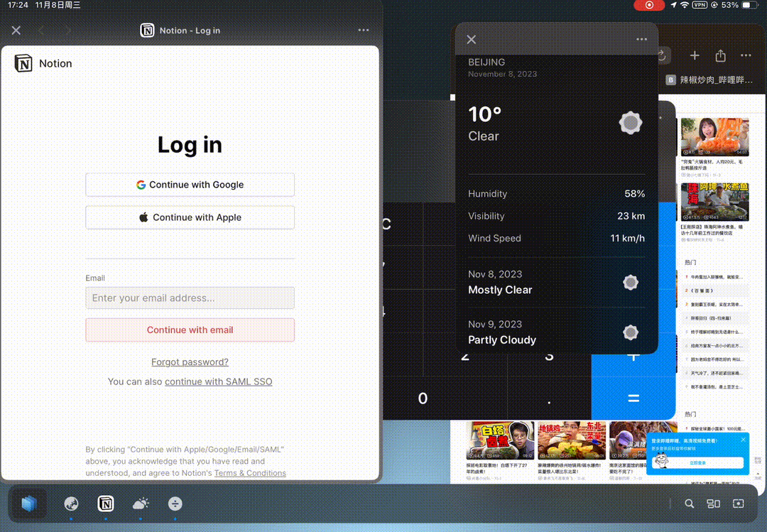The height and width of the screenshot is (532, 767).
Task: Click the BEIJING city name in weather
Action: (x=486, y=63)
